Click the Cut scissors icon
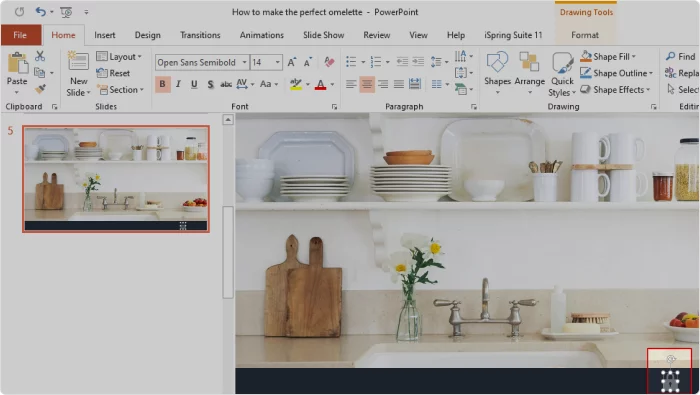 click(x=40, y=56)
